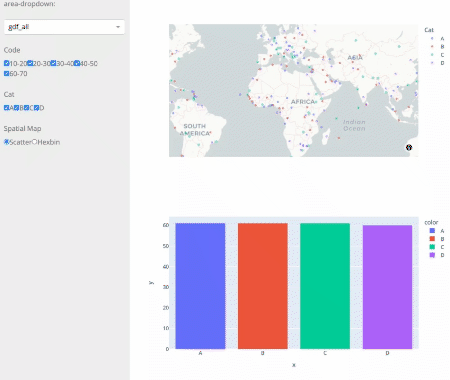Click the green C bar
The height and width of the screenshot is (380, 450).
(x=325, y=286)
